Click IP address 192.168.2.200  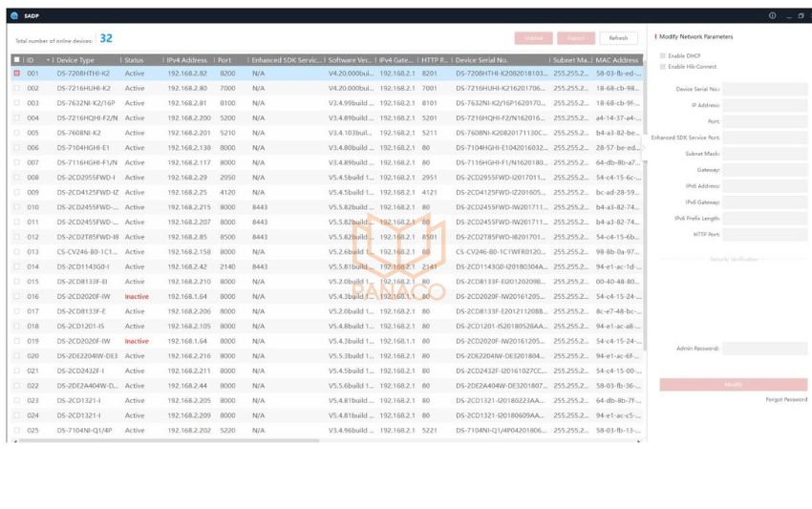pyautogui.click(x=189, y=118)
